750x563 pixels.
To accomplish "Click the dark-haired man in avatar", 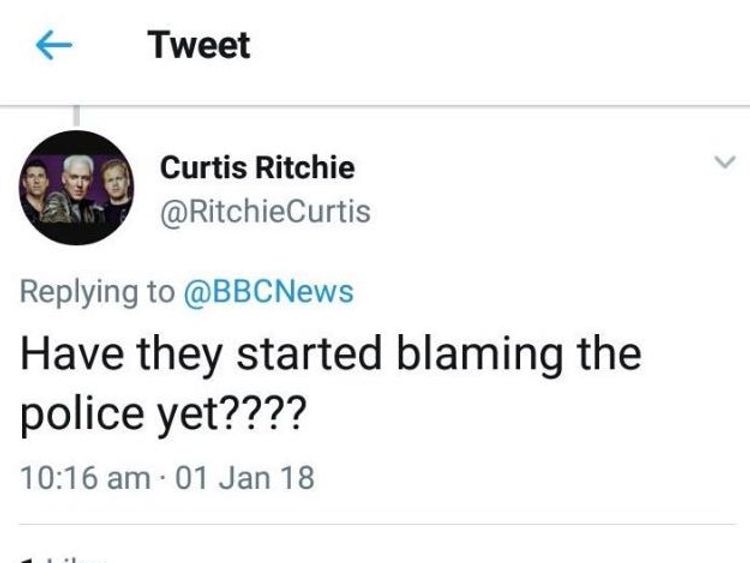I will click(34, 187).
